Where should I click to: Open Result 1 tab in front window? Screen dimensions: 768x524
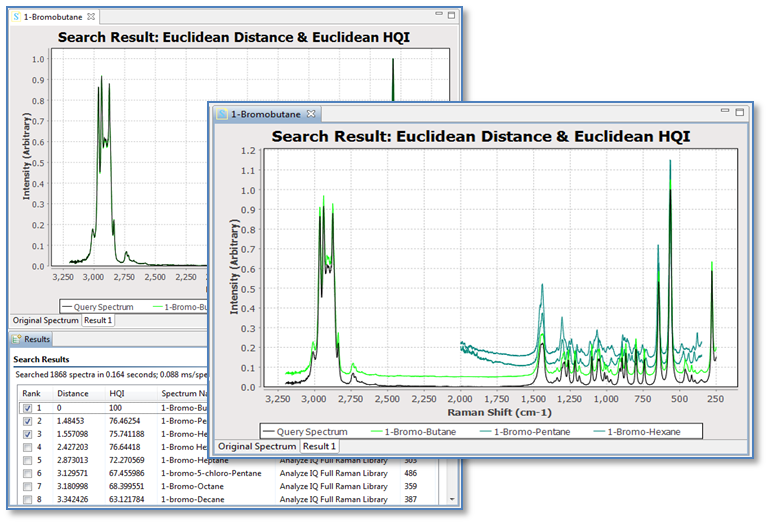coord(319,446)
